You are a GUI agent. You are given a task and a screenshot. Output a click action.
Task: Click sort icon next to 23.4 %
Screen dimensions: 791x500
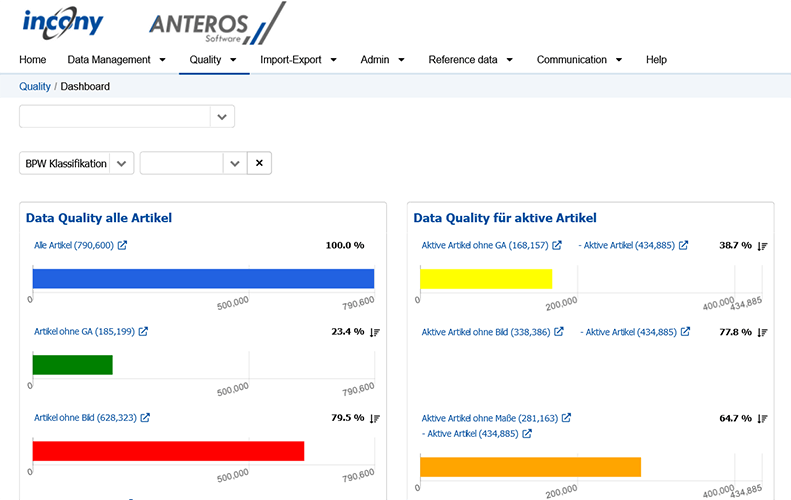pos(374,332)
